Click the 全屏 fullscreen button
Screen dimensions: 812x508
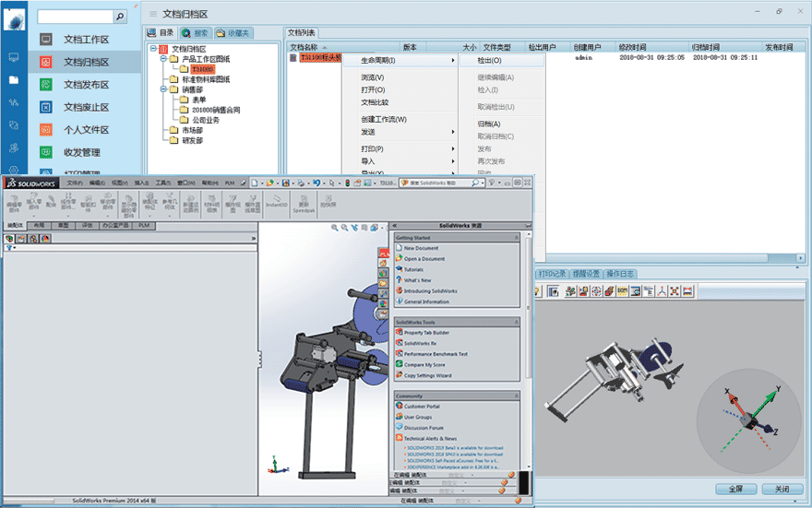(x=736, y=489)
